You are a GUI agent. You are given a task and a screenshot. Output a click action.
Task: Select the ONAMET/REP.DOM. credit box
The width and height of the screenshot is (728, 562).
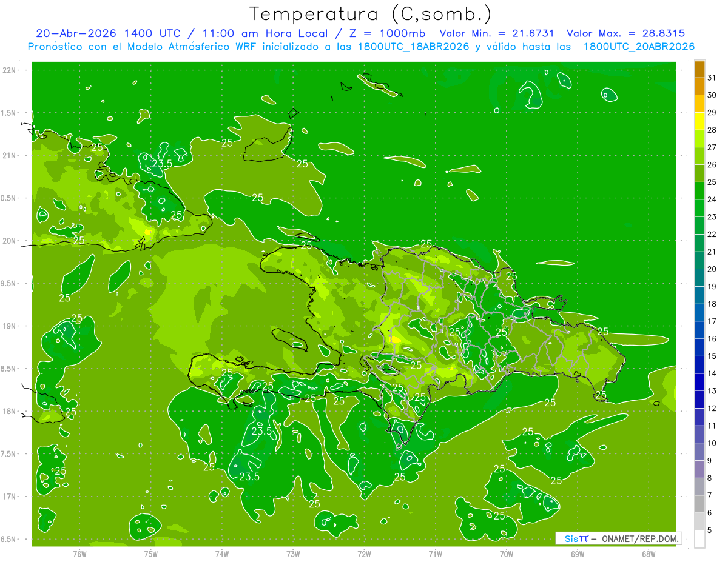[618, 538]
